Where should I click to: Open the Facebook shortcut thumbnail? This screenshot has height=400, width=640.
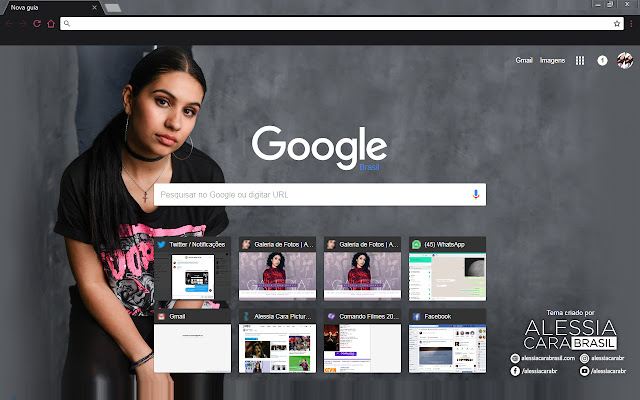(447, 341)
